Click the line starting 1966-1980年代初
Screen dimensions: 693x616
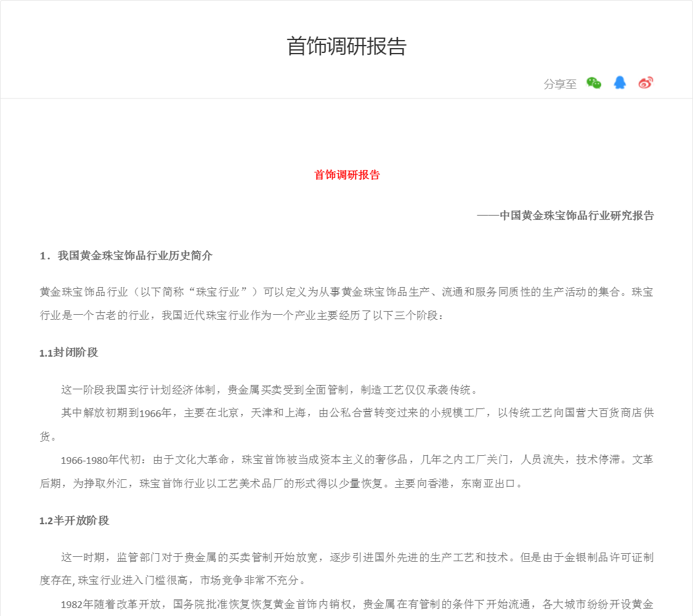pos(357,460)
